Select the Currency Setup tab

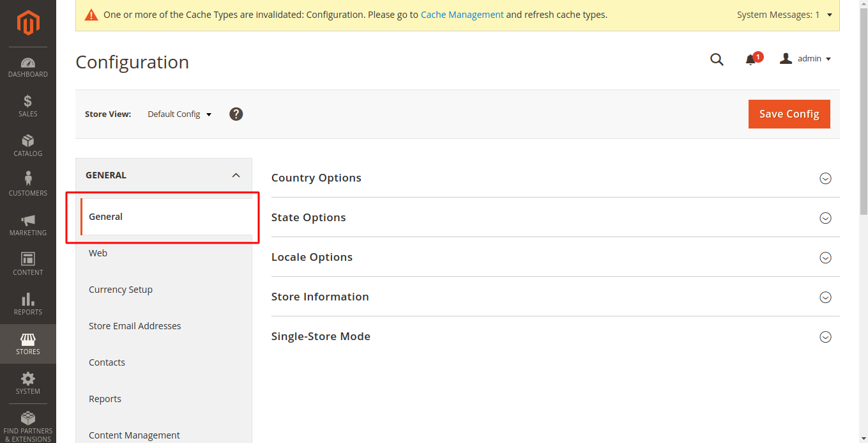pos(164,290)
